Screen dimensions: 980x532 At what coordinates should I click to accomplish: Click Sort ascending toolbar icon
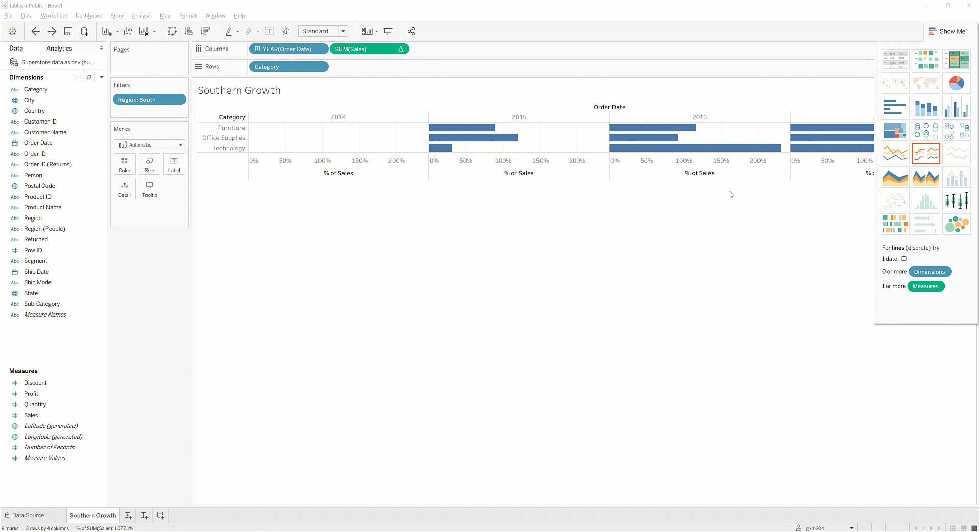point(189,31)
